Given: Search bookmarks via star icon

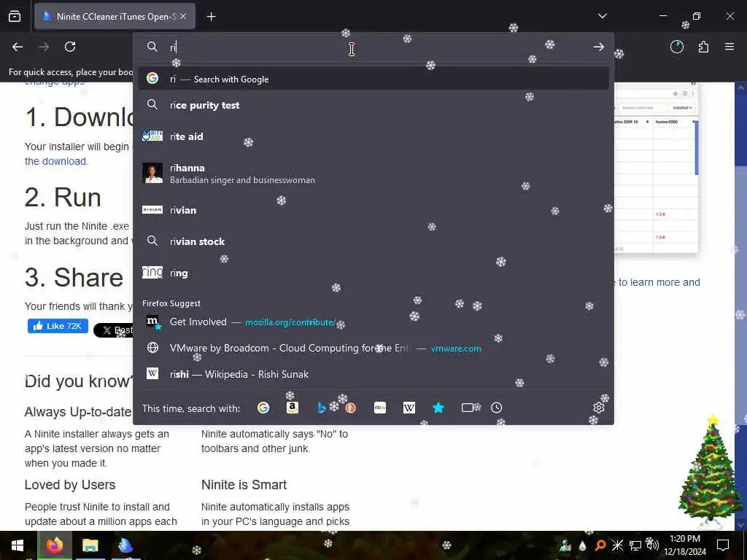Looking at the screenshot, I should (x=438, y=408).
